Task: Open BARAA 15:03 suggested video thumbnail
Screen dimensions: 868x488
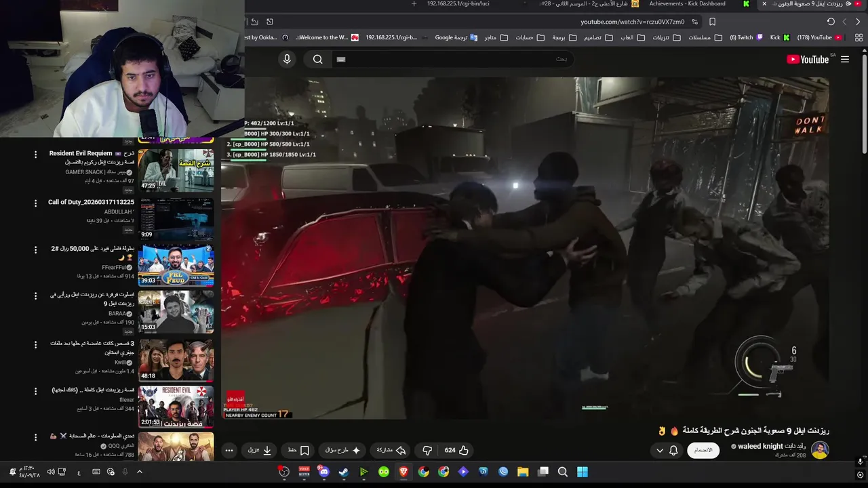Action: 176,312
